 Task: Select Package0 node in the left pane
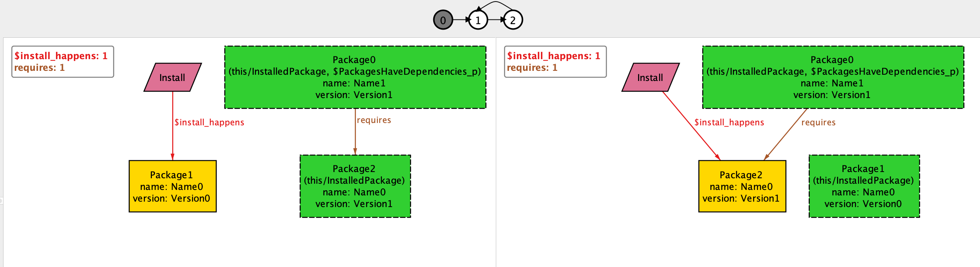355,77
